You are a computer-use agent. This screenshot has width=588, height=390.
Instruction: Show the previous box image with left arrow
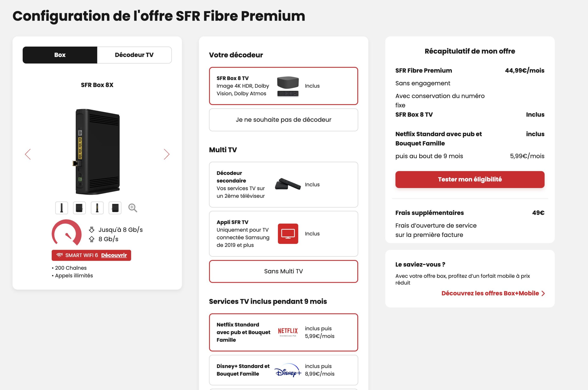pyautogui.click(x=28, y=154)
